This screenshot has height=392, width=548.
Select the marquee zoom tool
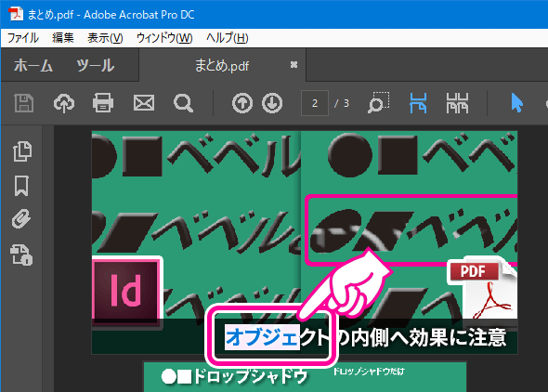tap(379, 103)
